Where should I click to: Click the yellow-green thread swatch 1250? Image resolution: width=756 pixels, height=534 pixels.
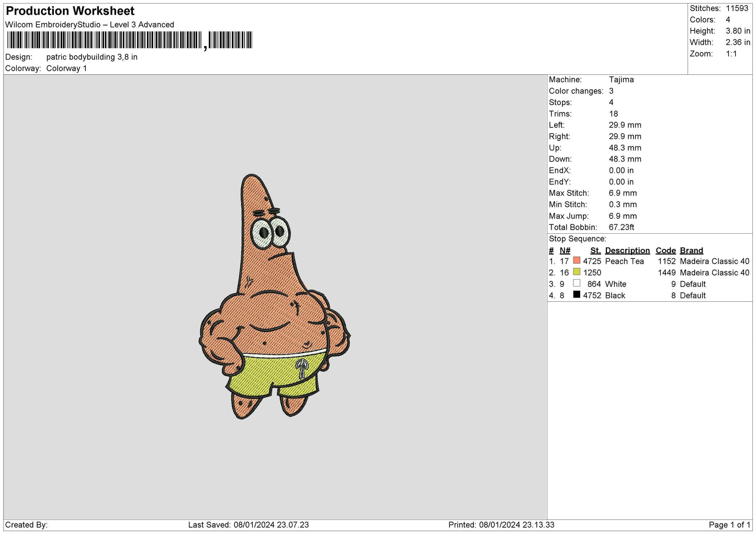[x=577, y=272]
